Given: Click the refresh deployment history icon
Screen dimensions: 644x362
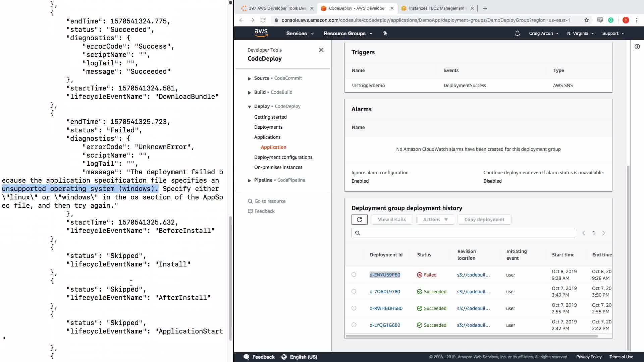Looking at the screenshot, I should pos(359,220).
